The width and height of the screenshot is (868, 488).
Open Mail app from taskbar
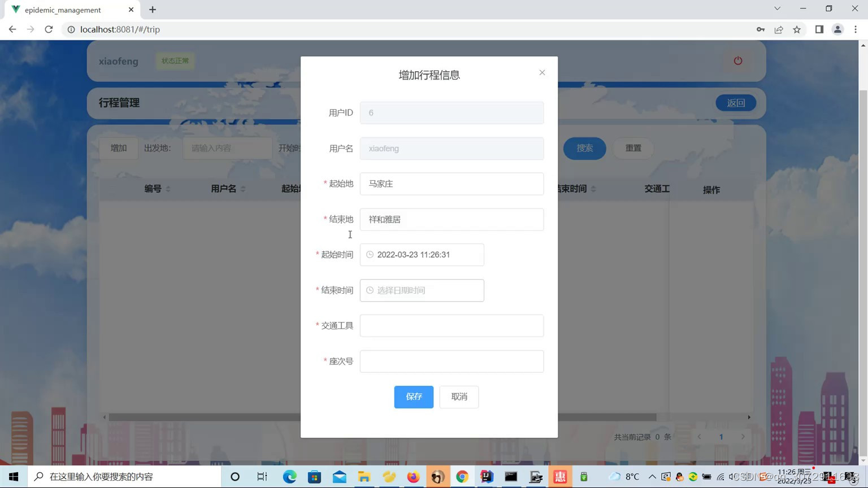coord(340,477)
